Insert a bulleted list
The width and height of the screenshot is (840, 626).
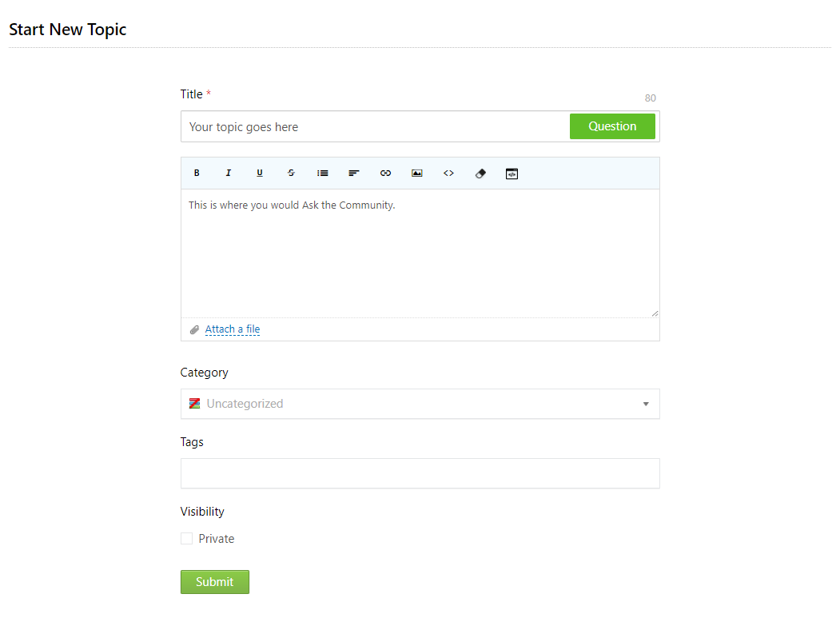(x=323, y=173)
